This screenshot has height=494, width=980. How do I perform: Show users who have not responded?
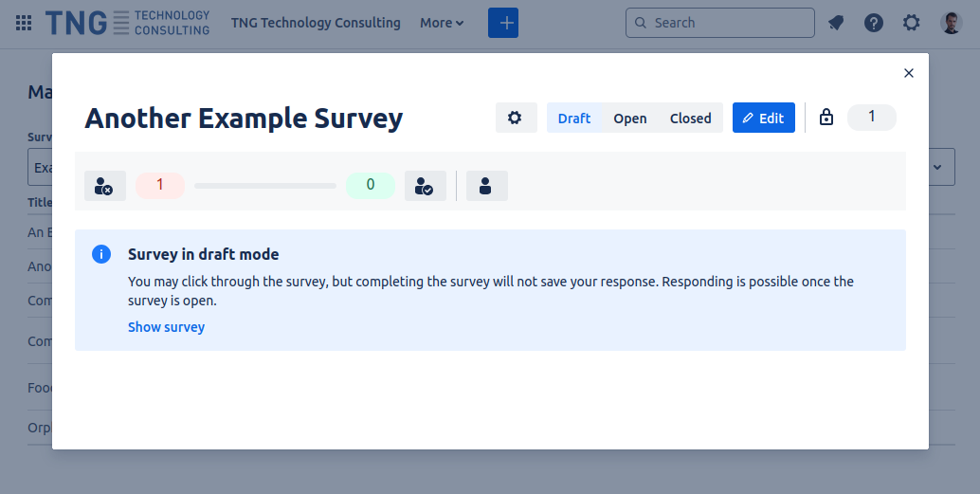coord(105,186)
